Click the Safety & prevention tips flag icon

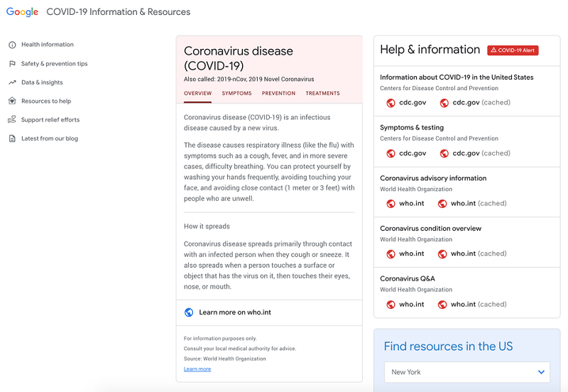pyautogui.click(x=12, y=64)
